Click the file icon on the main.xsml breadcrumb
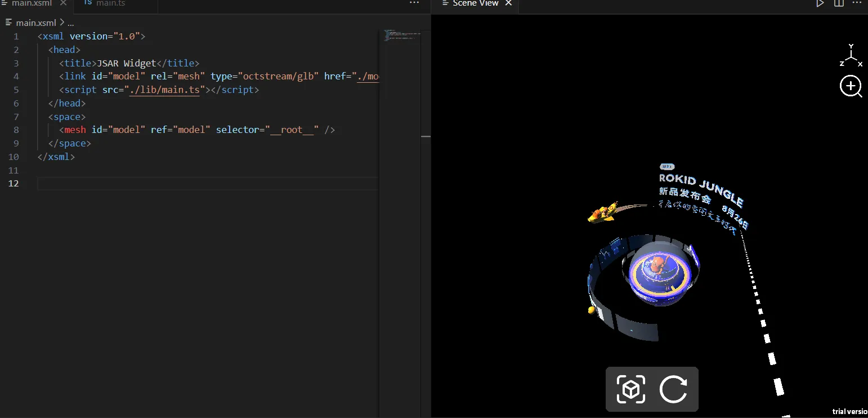 coord(9,23)
